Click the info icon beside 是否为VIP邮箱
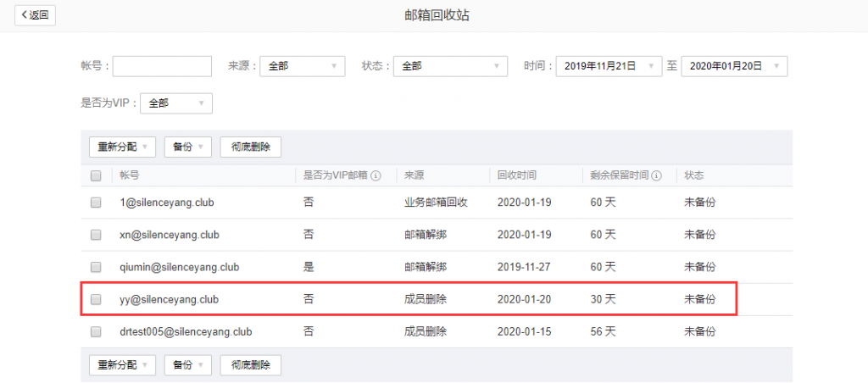Image resolution: width=868 pixels, height=383 pixels. pyautogui.click(x=376, y=175)
